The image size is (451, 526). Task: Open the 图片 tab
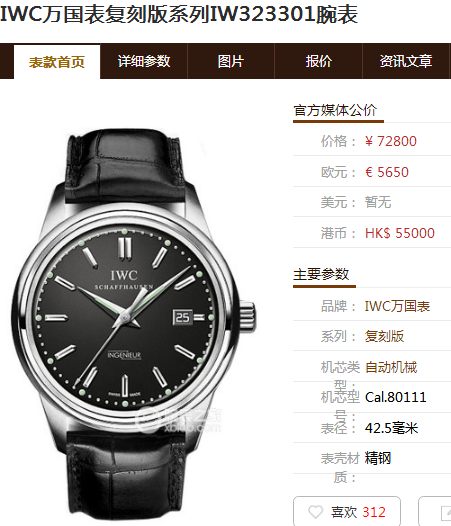(x=231, y=61)
